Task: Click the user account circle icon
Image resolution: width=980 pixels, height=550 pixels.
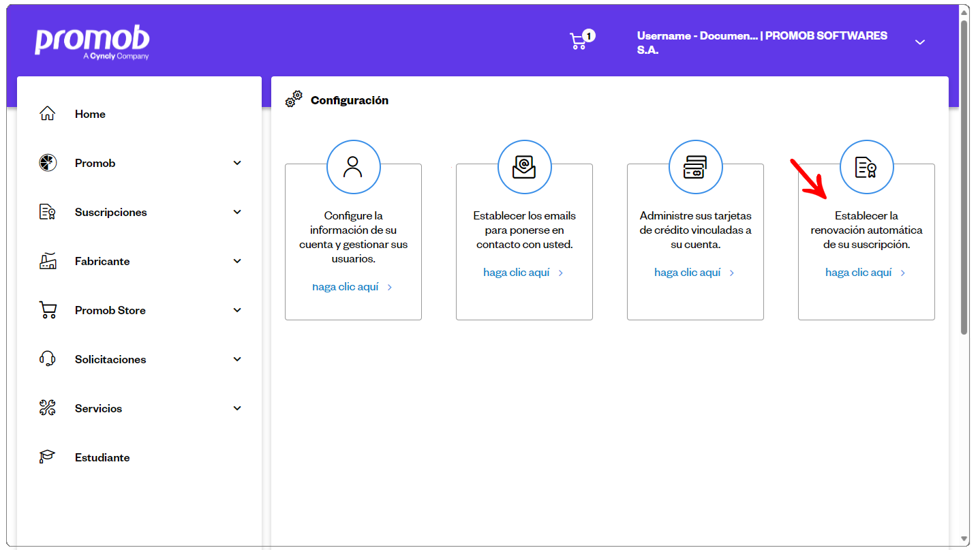Action: tap(353, 167)
